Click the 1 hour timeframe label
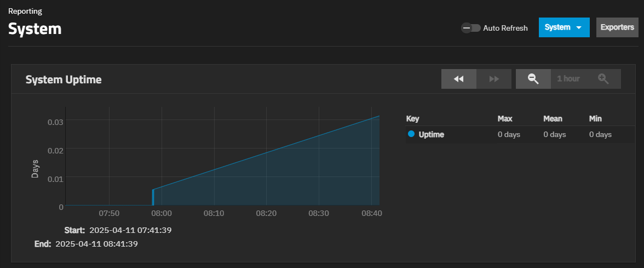 pyautogui.click(x=568, y=79)
